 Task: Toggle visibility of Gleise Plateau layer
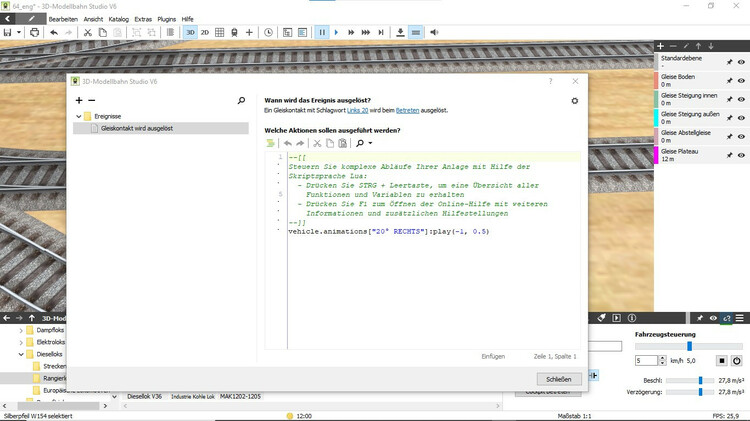click(x=742, y=154)
